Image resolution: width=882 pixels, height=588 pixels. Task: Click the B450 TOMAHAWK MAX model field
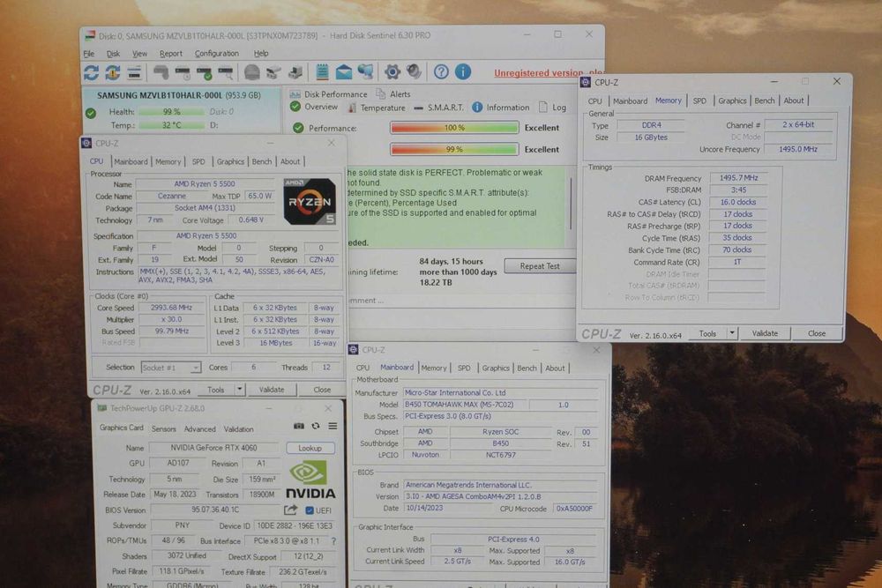[x=466, y=404]
